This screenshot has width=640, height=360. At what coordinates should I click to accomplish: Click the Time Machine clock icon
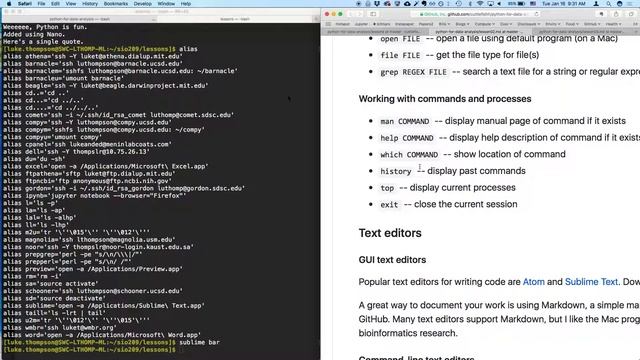click(x=459, y=4)
